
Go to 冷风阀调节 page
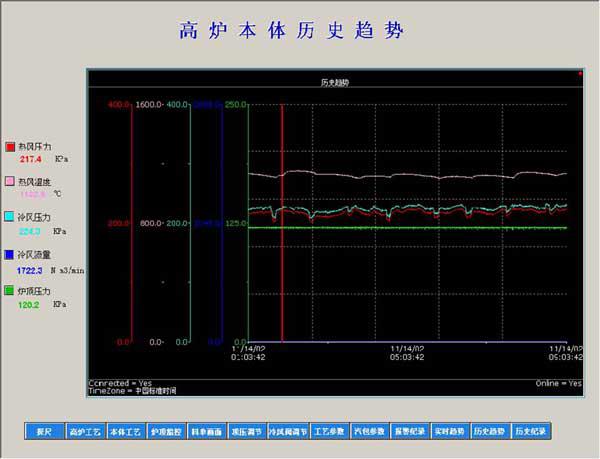(288, 431)
